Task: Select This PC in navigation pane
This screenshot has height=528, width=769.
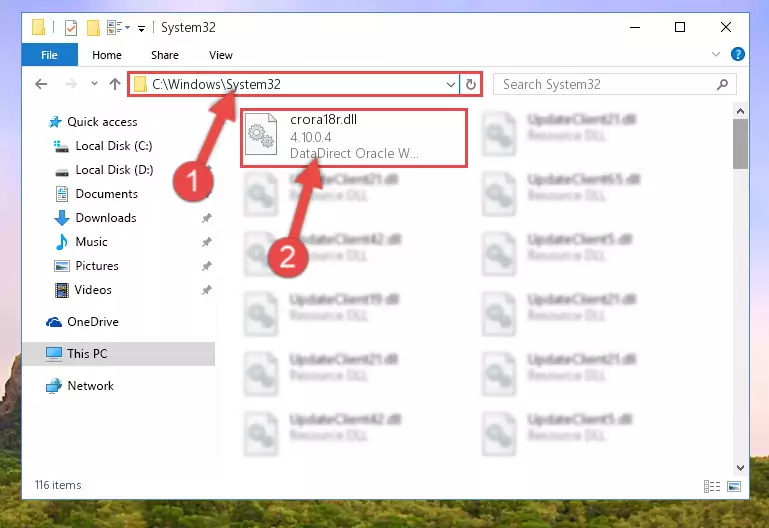Action: (118, 353)
